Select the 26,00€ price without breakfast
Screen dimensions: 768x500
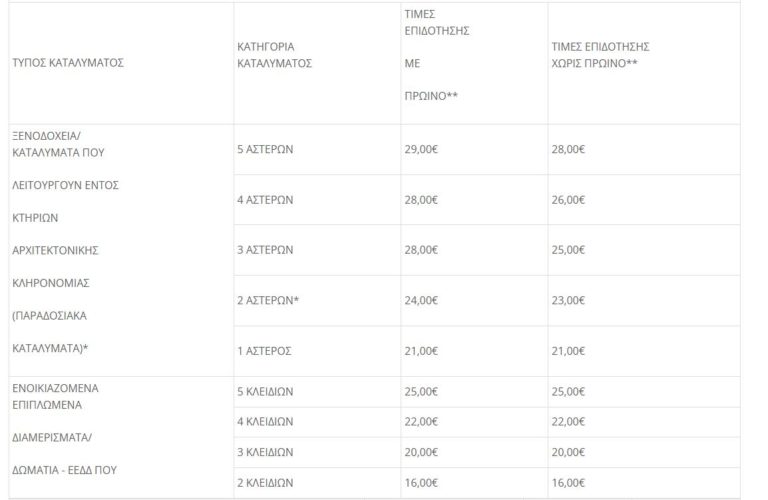pos(569,200)
